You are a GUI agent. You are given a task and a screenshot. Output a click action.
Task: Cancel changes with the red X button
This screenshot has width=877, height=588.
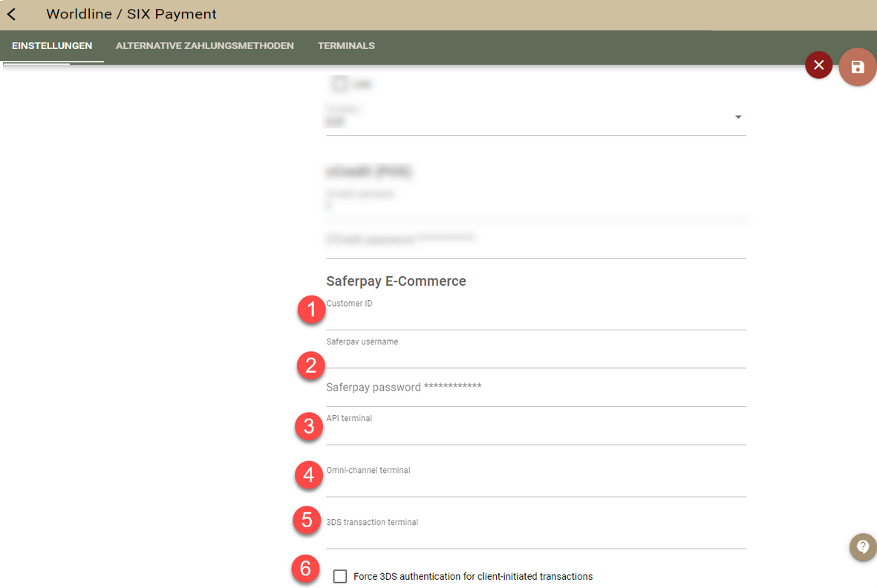coord(818,65)
